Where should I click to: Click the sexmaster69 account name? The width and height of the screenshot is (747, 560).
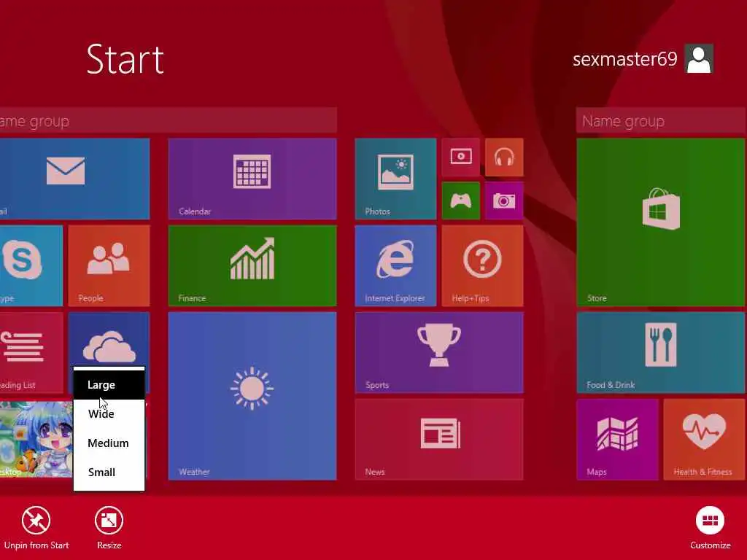pos(624,59)
